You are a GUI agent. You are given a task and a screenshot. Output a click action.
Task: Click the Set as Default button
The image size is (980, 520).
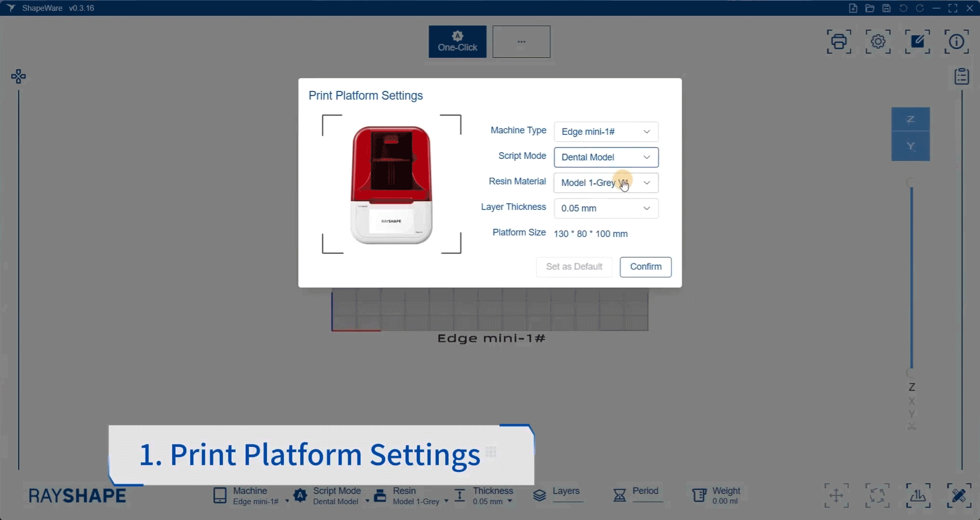[574, 267]
